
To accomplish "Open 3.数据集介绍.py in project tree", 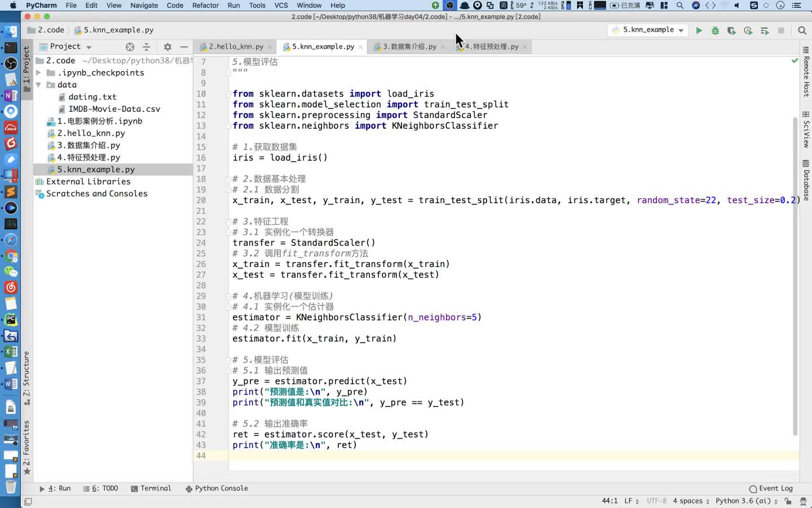I will click(x=89, y=146).
